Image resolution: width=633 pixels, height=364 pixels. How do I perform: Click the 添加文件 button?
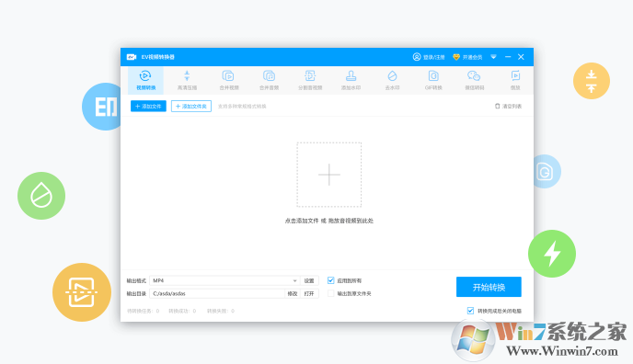click(x=148, y=106)
